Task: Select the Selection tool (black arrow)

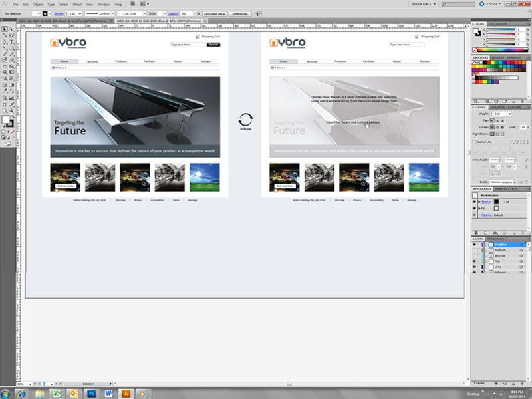Action: point(5,29)
